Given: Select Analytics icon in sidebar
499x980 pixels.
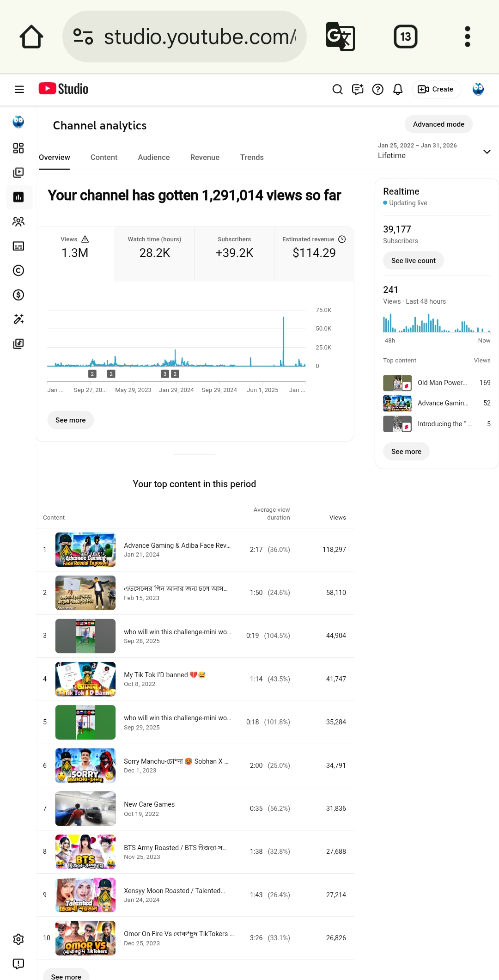Looking at the screenshot, I should tap(18, 197).
